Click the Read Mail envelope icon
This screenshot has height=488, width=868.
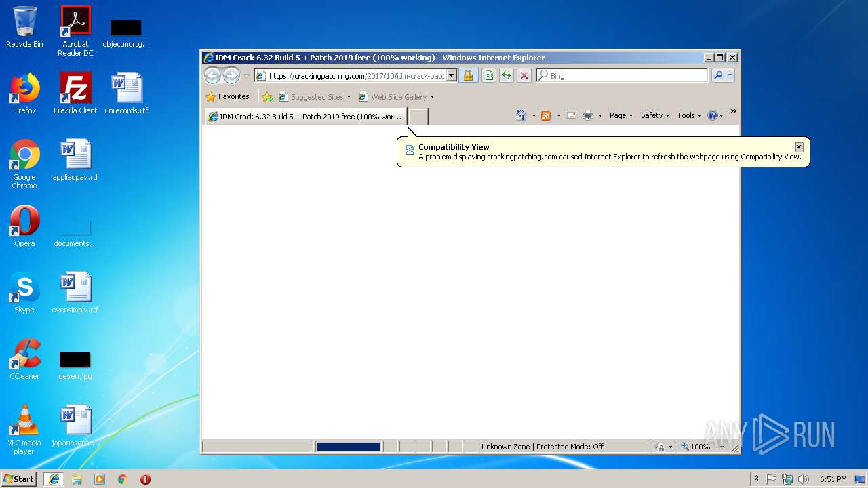[x=572, y=115]
